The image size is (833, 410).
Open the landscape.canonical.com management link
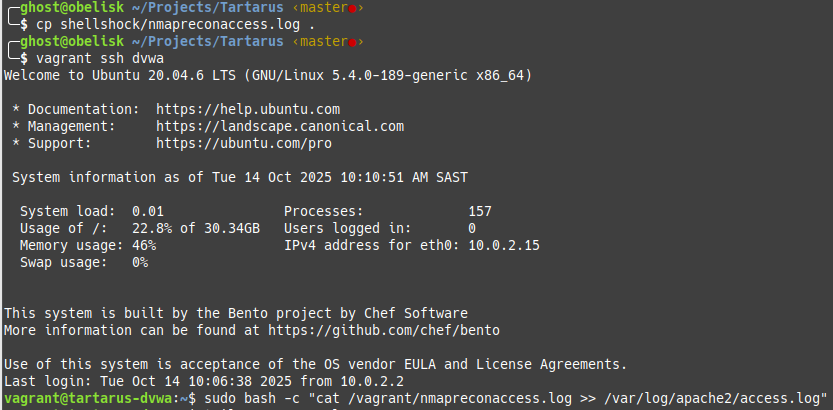[x=280, y=126]
